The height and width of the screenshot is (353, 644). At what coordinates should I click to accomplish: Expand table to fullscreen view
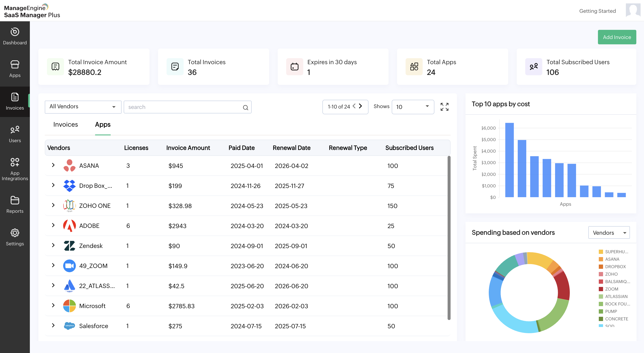[x=444, y=107]
